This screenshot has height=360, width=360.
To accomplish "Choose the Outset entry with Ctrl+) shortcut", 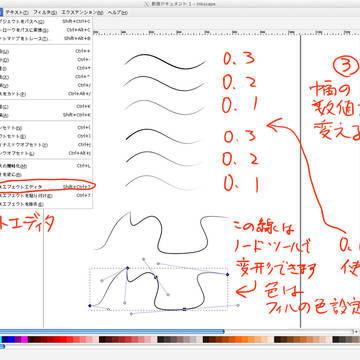I will [46, 136].
